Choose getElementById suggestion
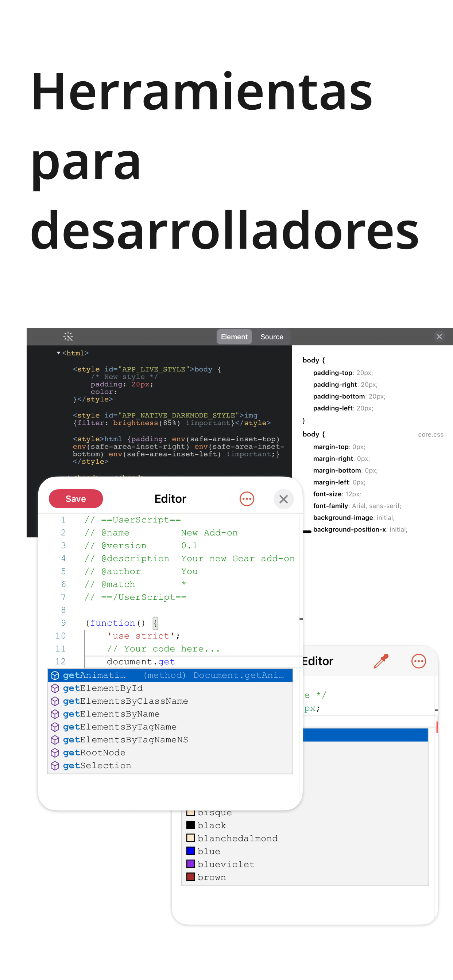The height and width of the screenshot is (980, 453). point(170,688)
